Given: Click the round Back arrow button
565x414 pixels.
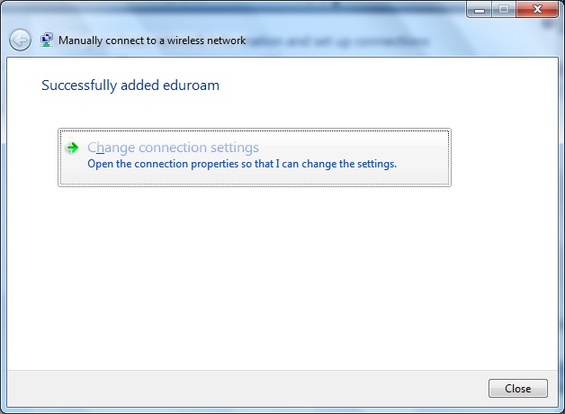Looking at the screenshot, I should [x=20, y=40].
